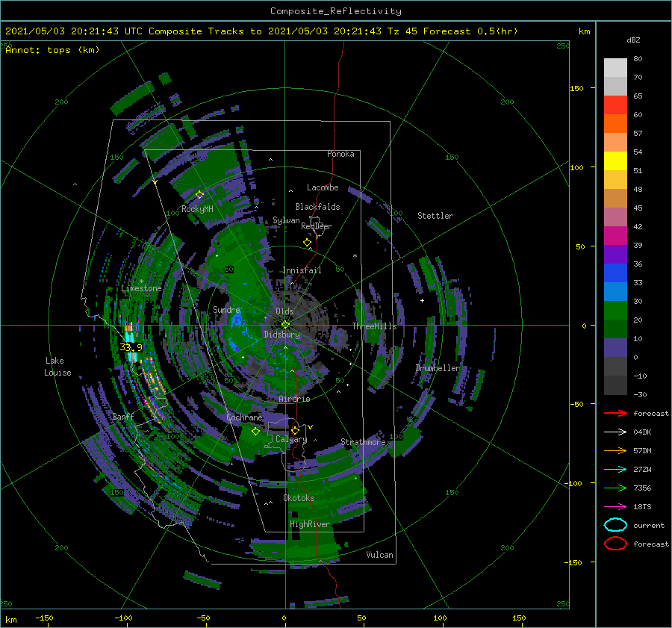
Task: Click the Annot: tops (km) text
Action: point(52,50)
